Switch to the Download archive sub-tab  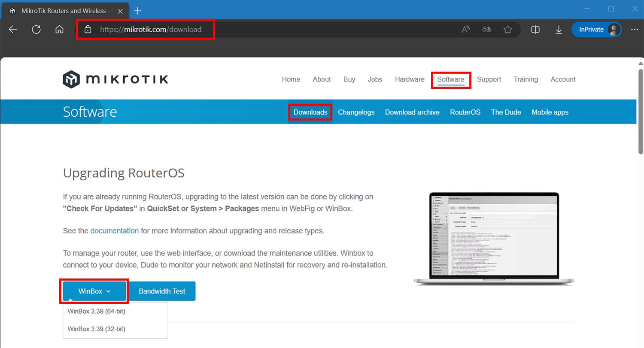(x=412, y=112)
